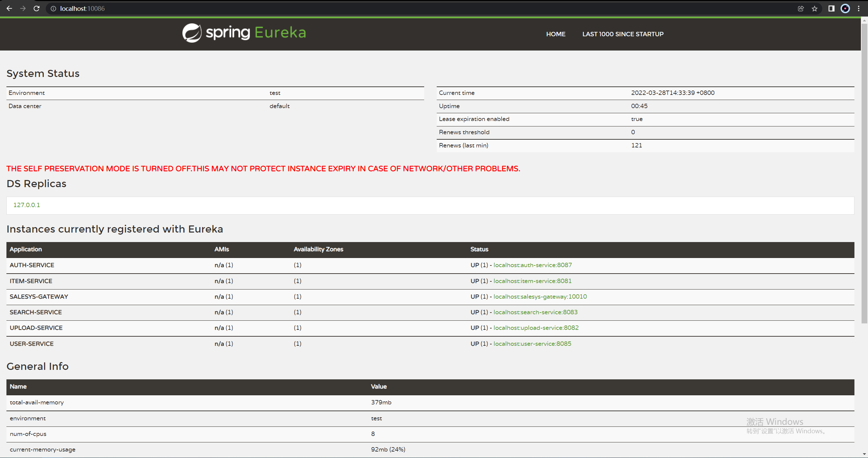Screen dimensions: 868x458
Task: Open LAST 1000 SINCE STARTUP
Action: pos(623,34)
